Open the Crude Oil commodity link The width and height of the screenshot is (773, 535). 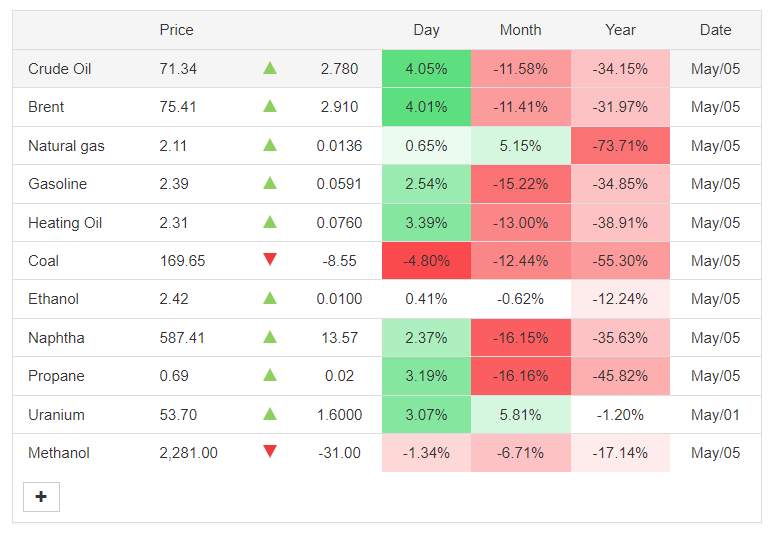tap(60, 69)
